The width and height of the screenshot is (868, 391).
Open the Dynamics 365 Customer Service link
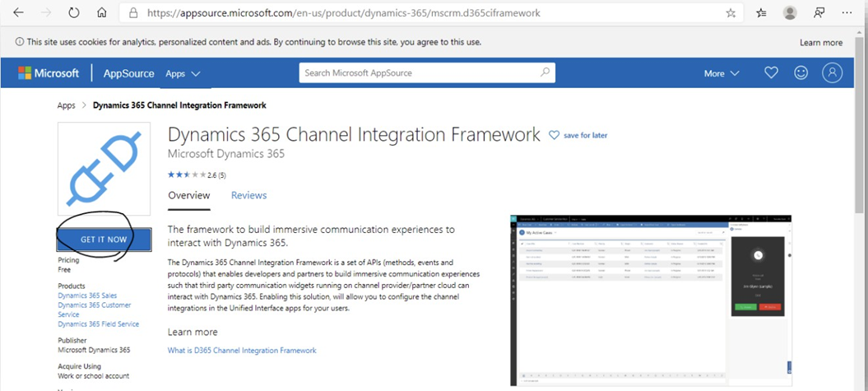point(94,310)
